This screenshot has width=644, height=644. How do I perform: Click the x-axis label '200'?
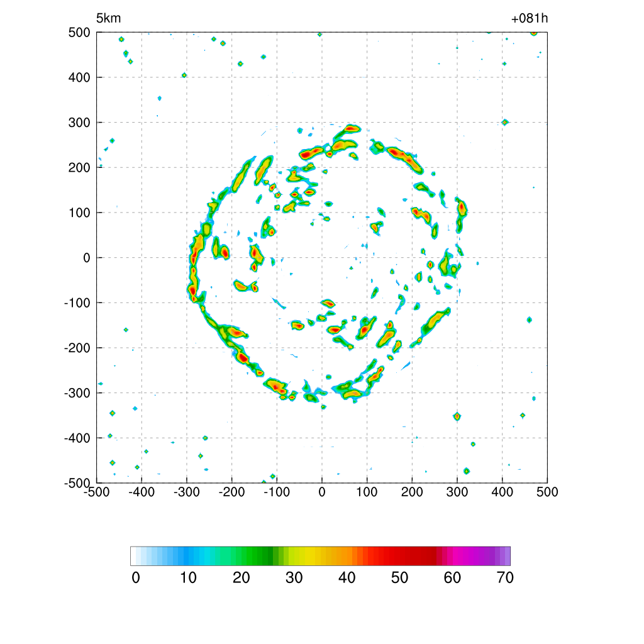point(412,492)
